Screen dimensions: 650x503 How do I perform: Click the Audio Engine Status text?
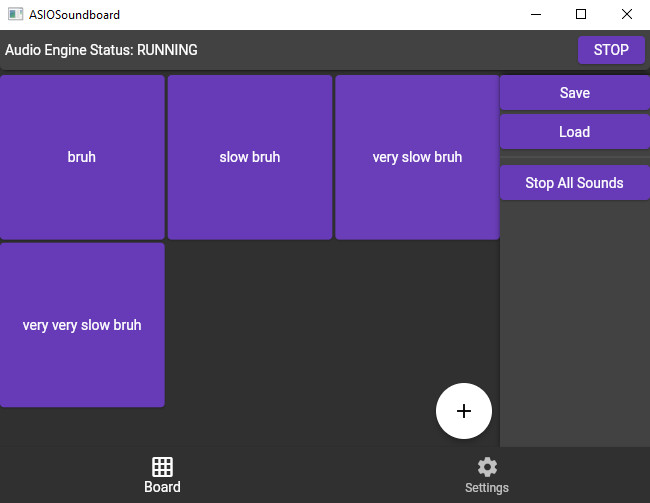coord(101,50)
